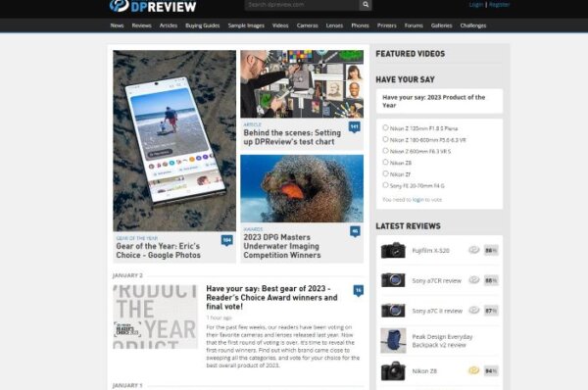588x390 pixels.
Task: Open 2023 DPG Masters Underwater winners headline
Action: coord(282,246)
